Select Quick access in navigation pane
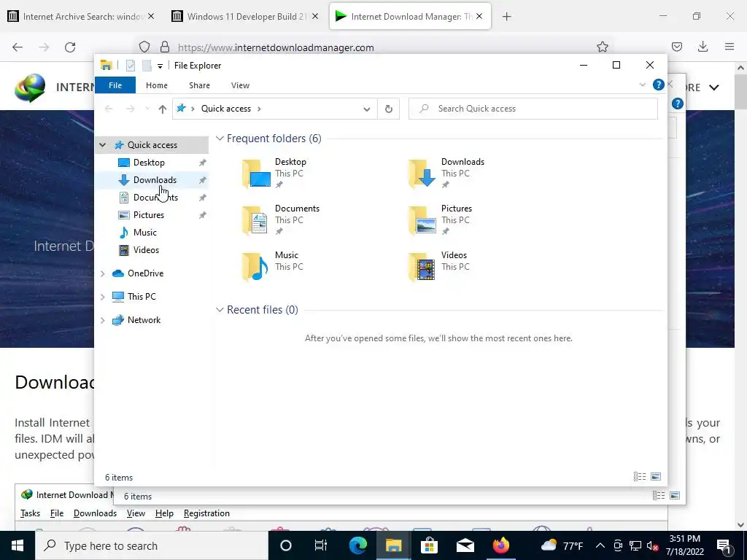747x560 pixels. pyautogui.click(x=152, y=145)
